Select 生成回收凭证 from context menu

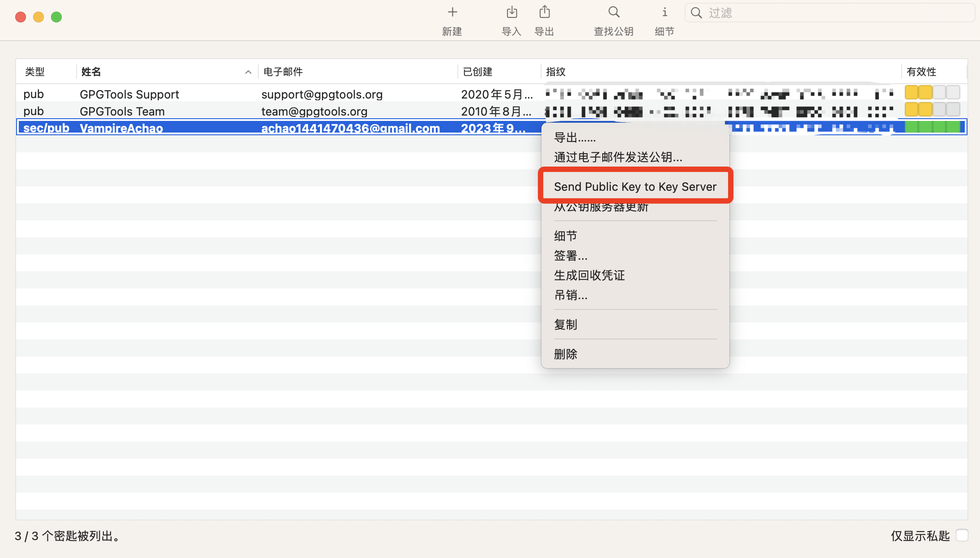tap(589, 275)
